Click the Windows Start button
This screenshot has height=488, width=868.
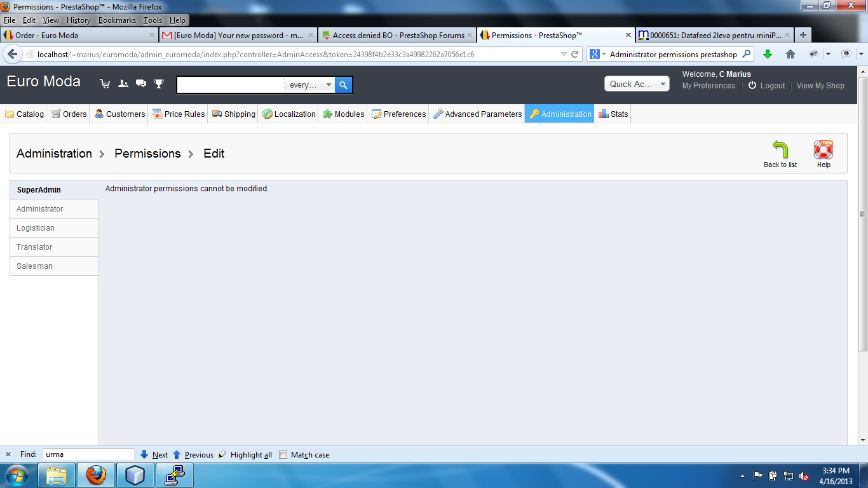point(17,475)
